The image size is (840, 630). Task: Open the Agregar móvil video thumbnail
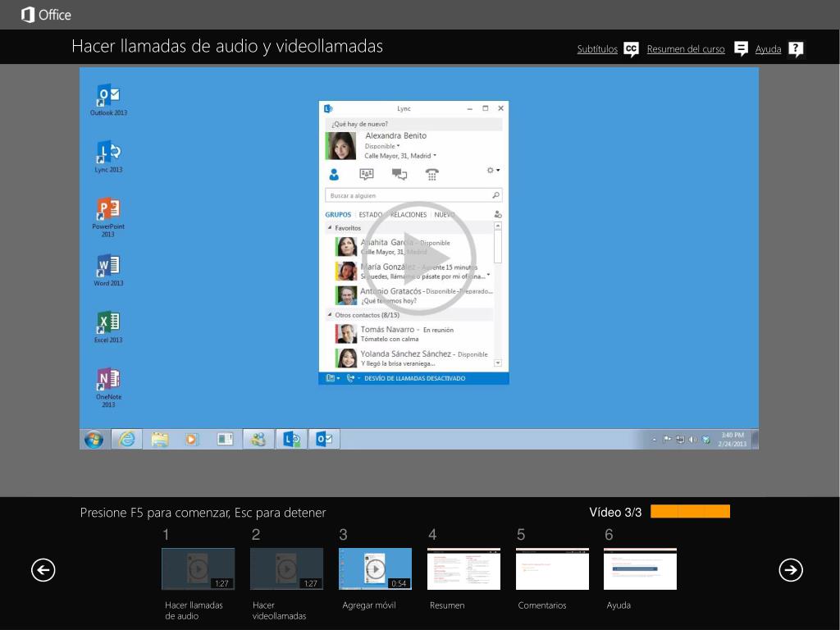[x=375, y=569]
